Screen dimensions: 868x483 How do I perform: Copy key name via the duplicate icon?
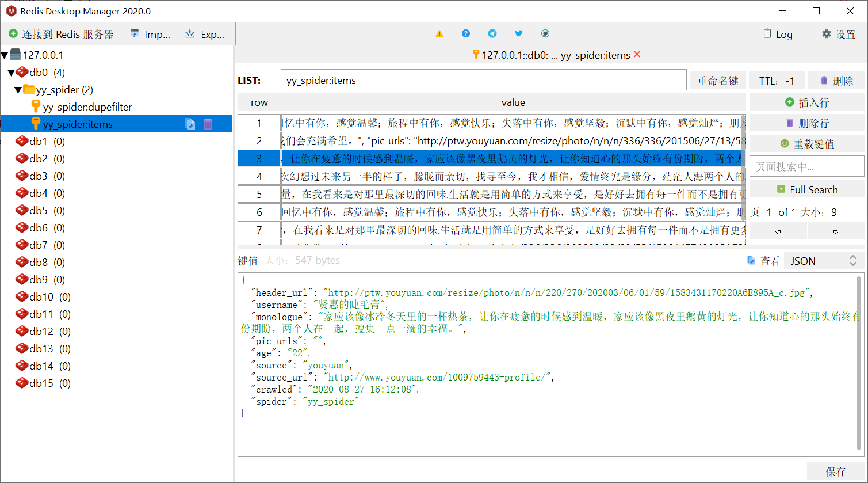190,124
